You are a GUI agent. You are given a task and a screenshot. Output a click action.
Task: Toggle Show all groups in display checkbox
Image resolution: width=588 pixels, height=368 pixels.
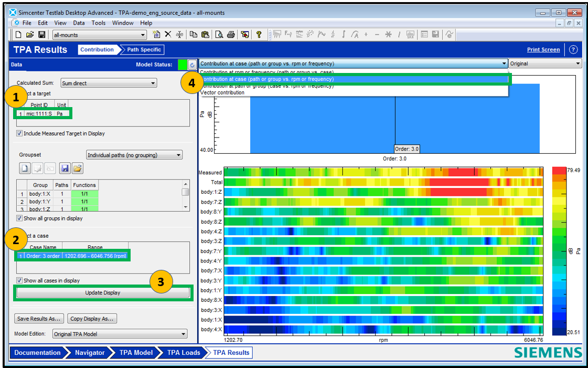pyautogui.click(x=19, y=218)
